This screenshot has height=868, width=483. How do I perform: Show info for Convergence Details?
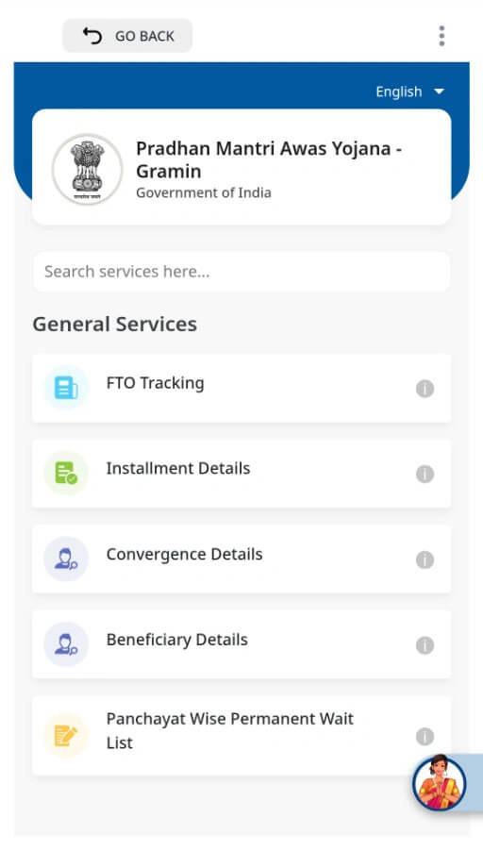coord(425,559)
